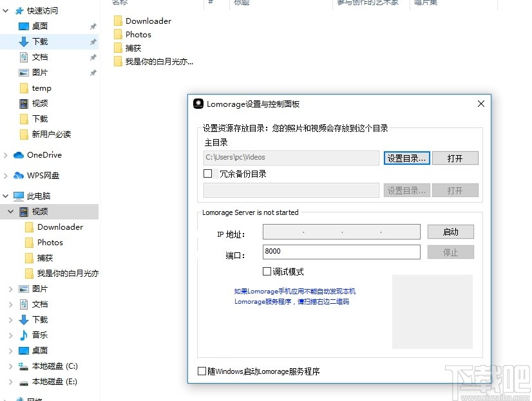
Task: Click the pin icon next to 桌面
Action: click(x=93, y=26)
